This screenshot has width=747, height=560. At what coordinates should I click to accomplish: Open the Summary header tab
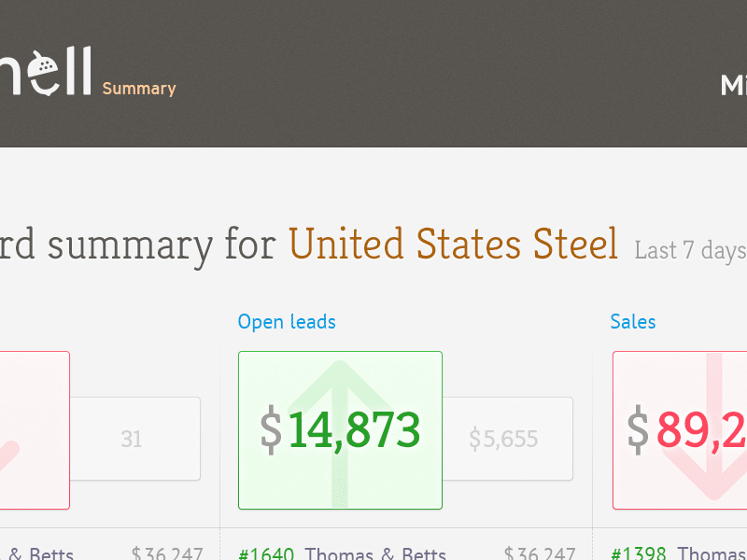click(x=139, y=89)
